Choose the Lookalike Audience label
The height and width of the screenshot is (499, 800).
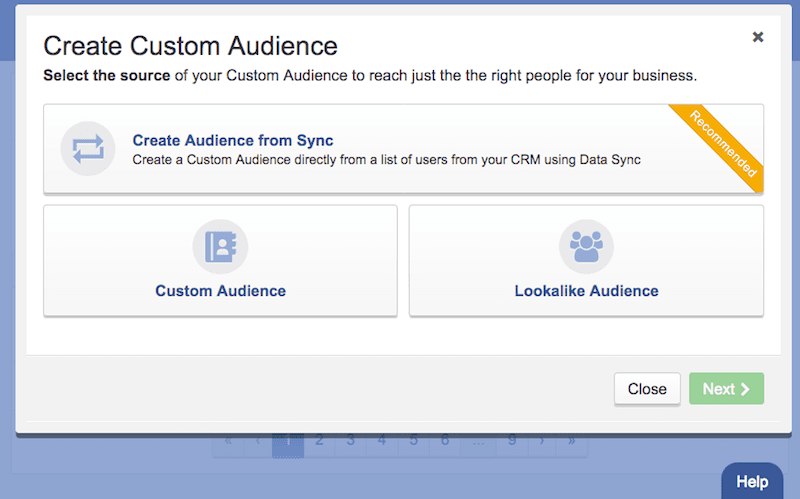[x=586, y=291]
